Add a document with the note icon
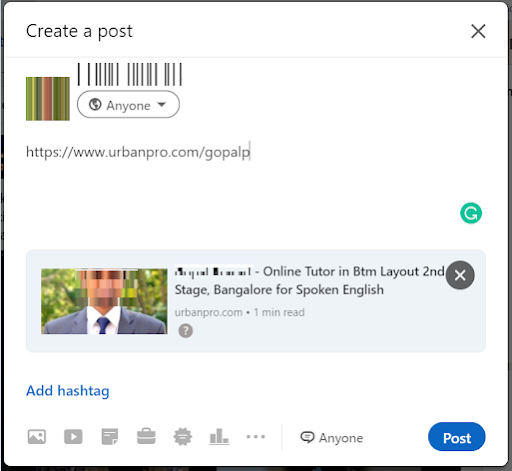This screenshot has height=471, width=512. tap(110, 437)
